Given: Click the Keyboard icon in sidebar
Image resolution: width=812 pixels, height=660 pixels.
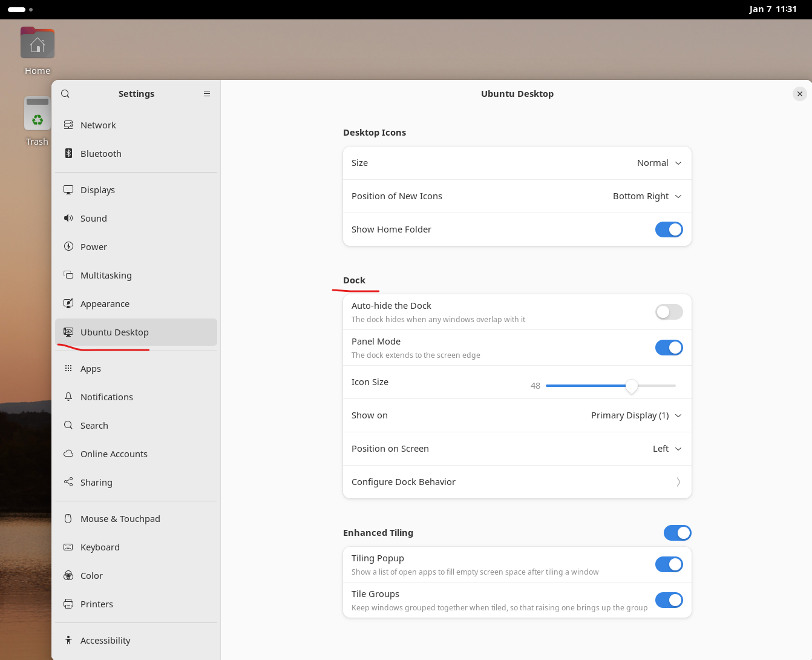Looking at the screenshot, I should tap(68, 547).
